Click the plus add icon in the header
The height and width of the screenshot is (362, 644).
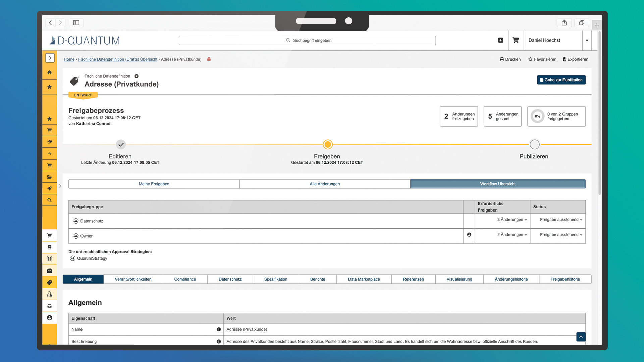click(500, 40)
